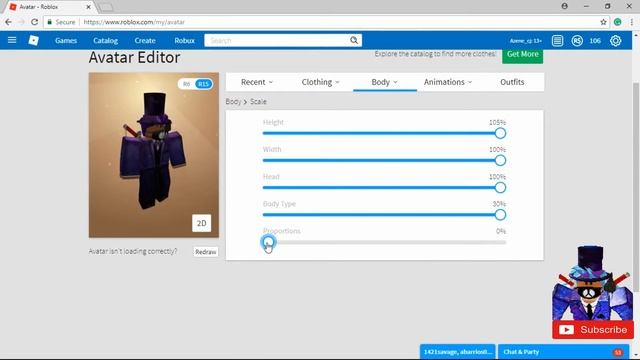Open the 1421savage chat conversation
Screen dimensions: 640x360
click(458, 351)
